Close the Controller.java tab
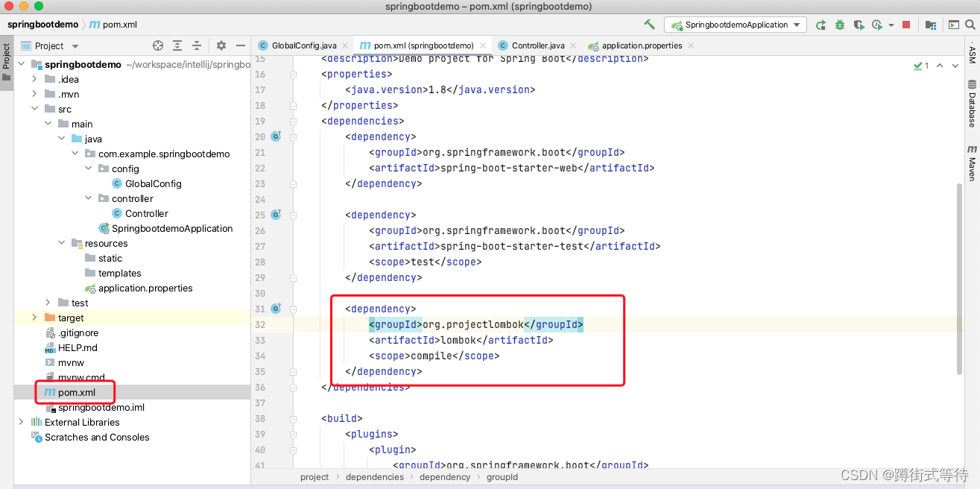This screenshot has height=489, width=980. click(x=574, y=45)
